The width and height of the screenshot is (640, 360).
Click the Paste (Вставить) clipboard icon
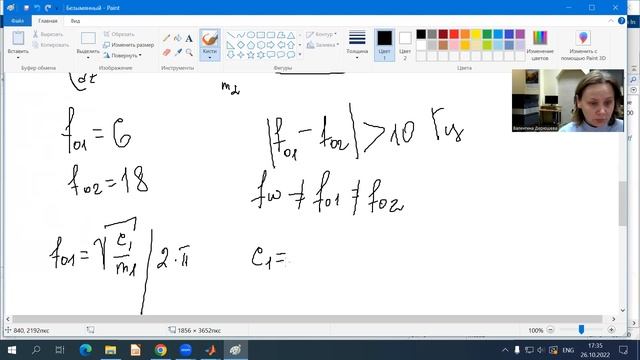(x=18, y=38)
